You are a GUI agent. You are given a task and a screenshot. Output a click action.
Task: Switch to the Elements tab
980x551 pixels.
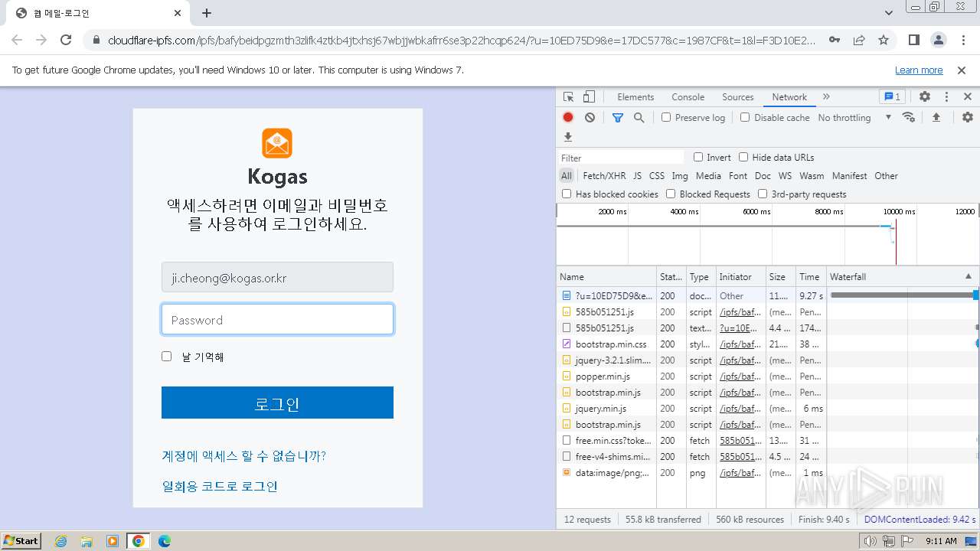(635, 97)
